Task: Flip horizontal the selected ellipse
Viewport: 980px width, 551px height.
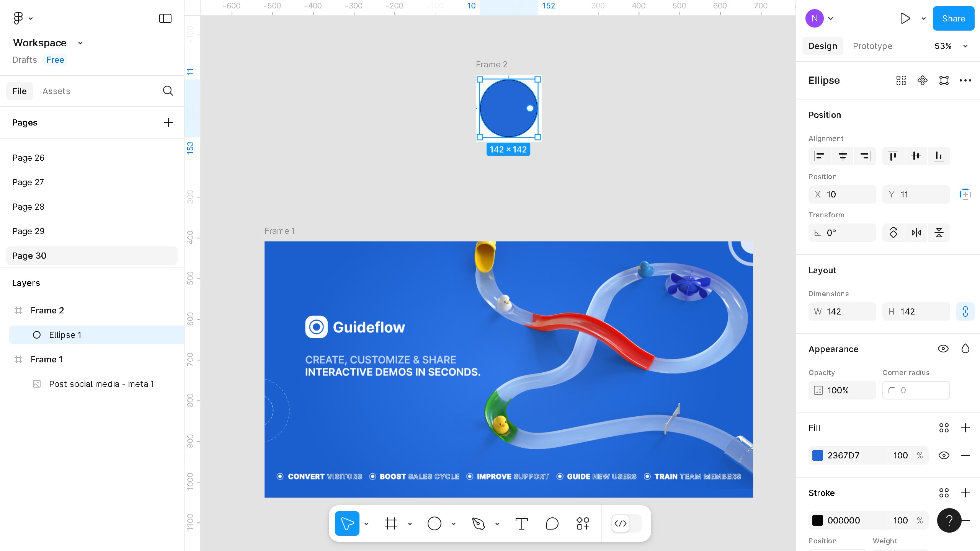Action: (x=916, y=233)
